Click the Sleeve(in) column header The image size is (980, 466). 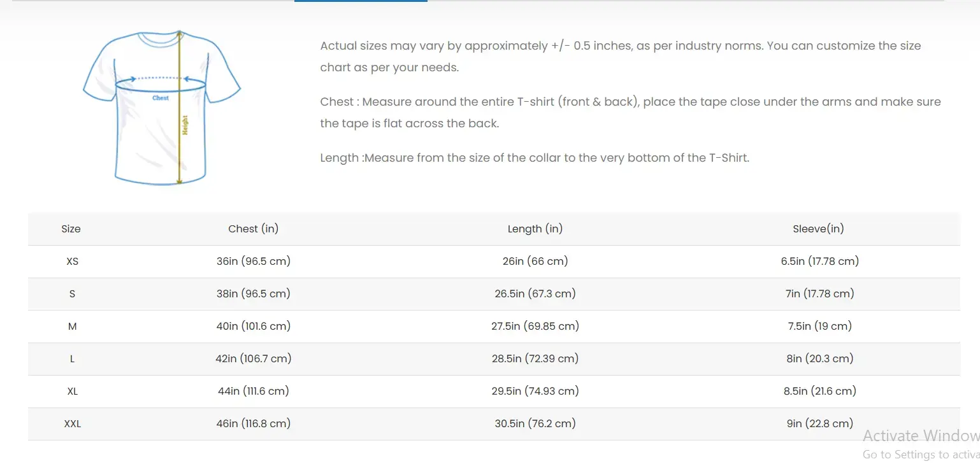[x=819, y=229]
